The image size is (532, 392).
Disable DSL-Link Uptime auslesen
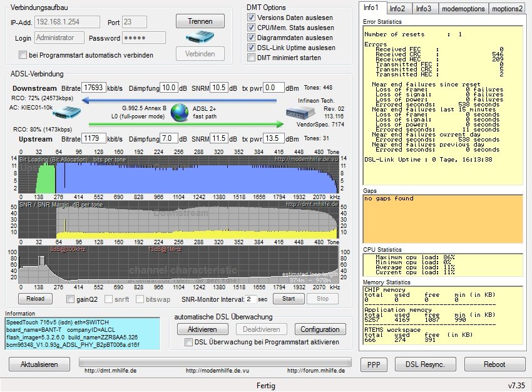[251, 48]
